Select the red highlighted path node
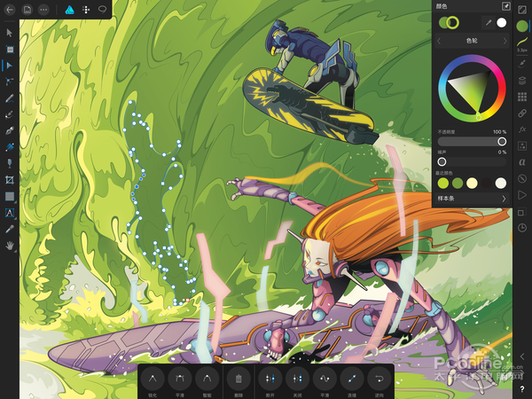The width and height of the screenshot is (532, 399). (x=187, y=300)
